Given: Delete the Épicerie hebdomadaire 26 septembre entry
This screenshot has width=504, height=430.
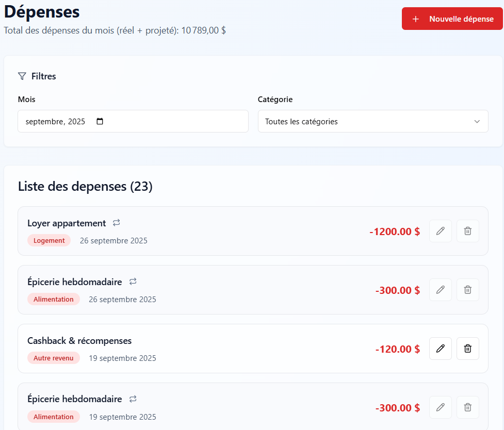Looking at the screenshot, I should [467, 290].
